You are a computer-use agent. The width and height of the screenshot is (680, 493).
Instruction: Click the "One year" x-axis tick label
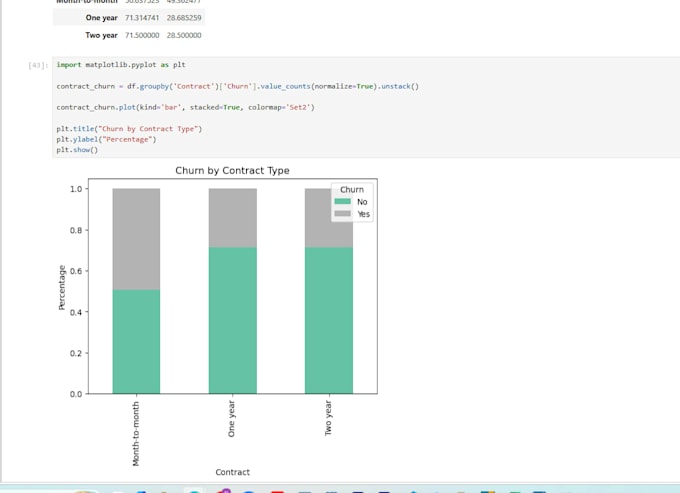click(x=232, y=419)
